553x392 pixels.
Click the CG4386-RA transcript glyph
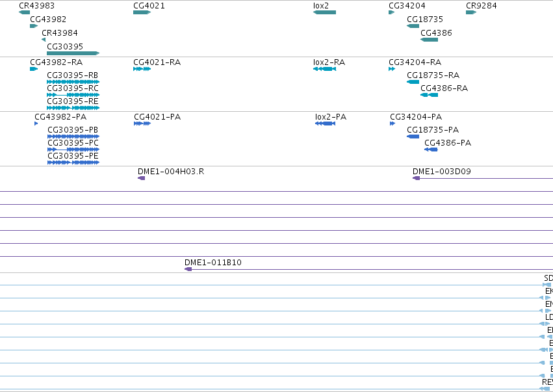[x=430, y=95]
